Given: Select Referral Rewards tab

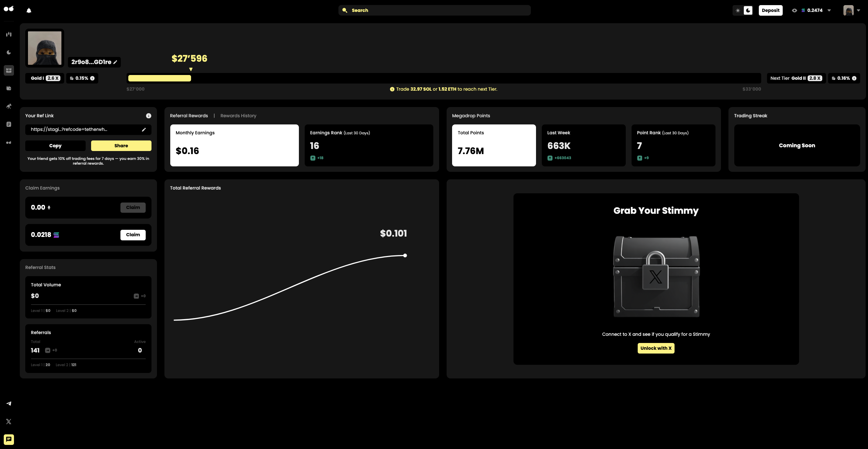Looking at the screenshot, I should (189, 116).
